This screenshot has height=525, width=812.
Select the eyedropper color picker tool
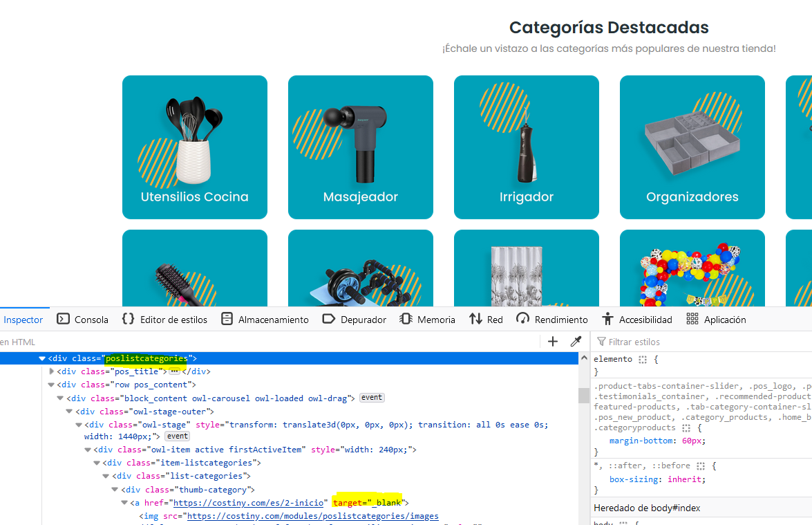tap(575, 342)
